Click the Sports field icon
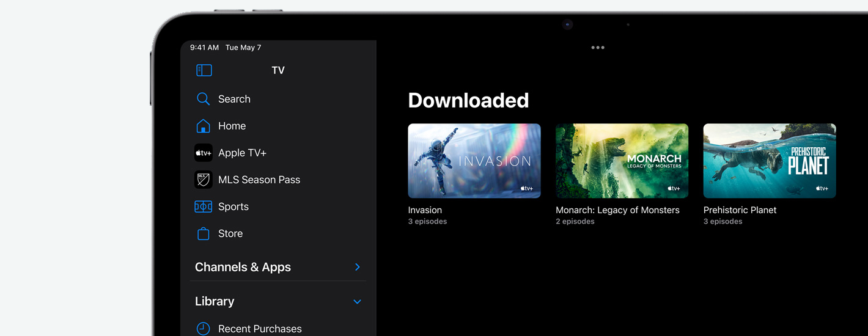868x336 pixels. pos(204,206)
